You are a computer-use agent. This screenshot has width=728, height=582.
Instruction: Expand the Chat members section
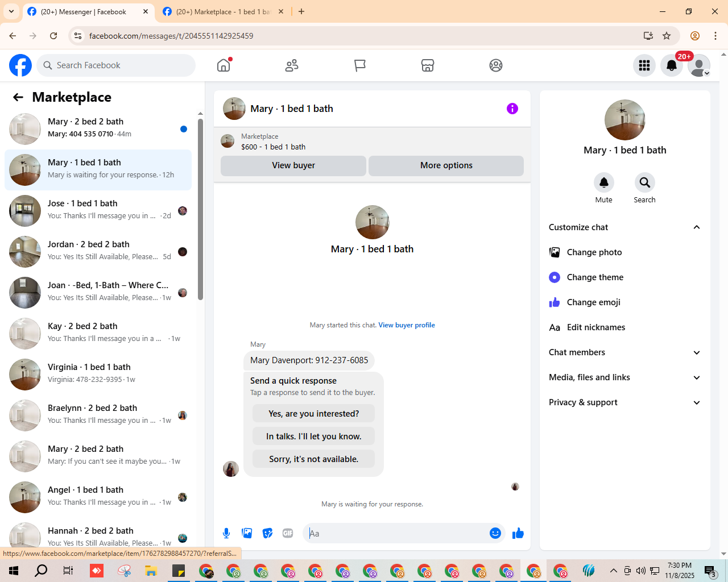pyautogui.click(x=625, y=352)
